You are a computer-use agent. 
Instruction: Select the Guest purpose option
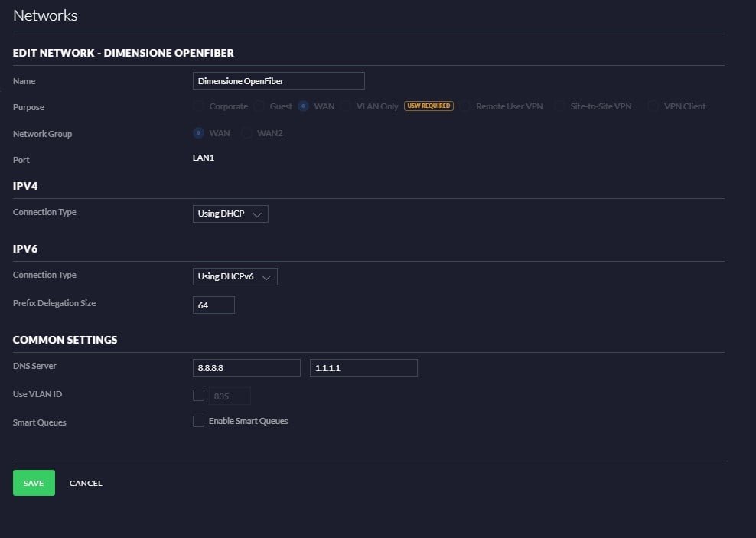coord(259,106)
